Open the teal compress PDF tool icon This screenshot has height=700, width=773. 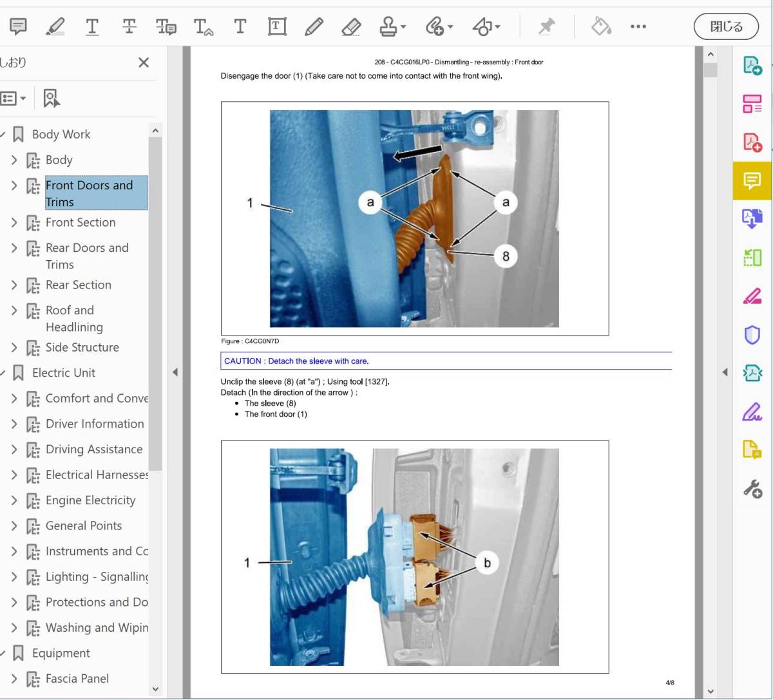click(752, 373)
